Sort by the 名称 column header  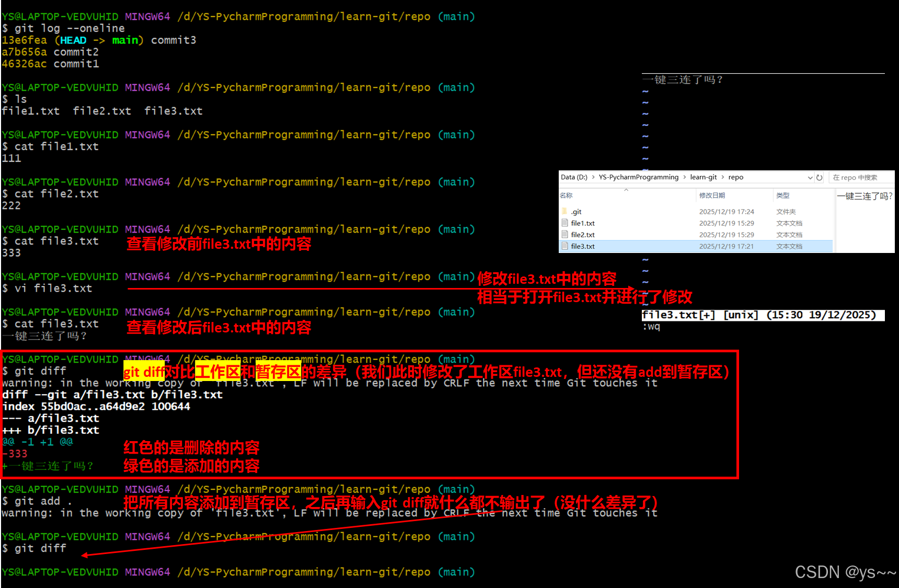pyautogui.click(x=566, y=195)
